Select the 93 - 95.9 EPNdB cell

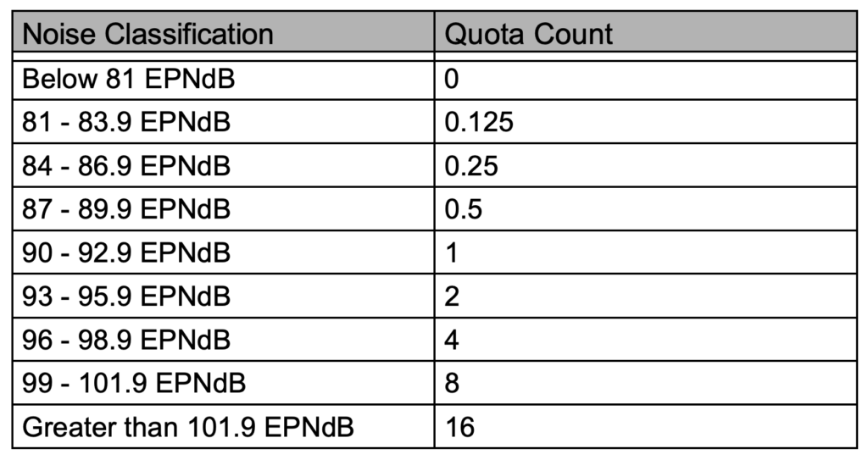pyautogui.click(x=126, y=297)
